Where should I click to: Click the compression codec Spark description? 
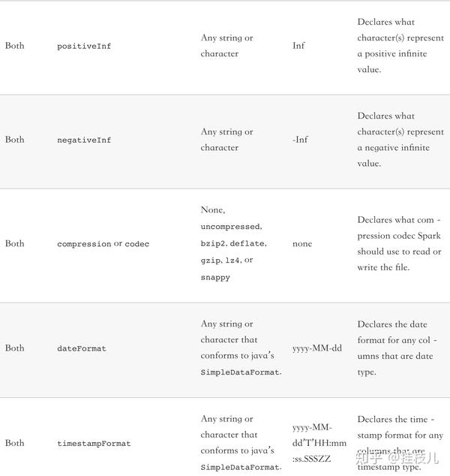click(399, 243)
